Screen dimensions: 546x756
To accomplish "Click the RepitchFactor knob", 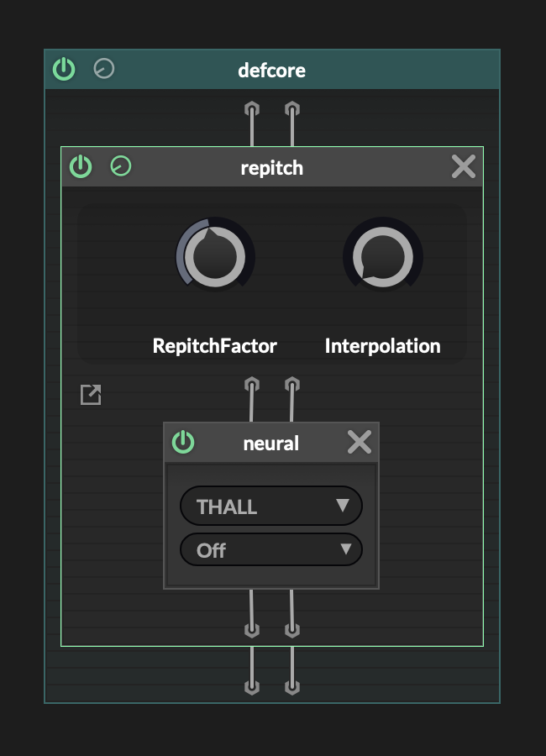I will point(215,256).
